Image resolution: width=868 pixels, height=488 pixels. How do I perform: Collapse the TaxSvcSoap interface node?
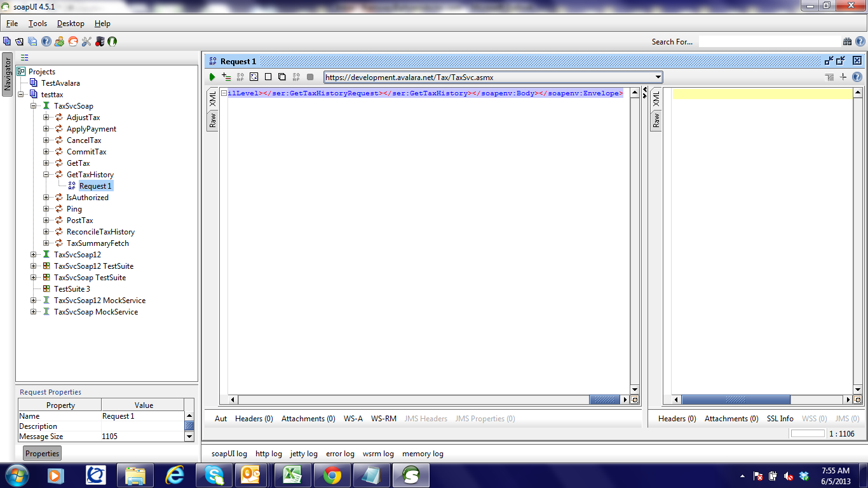pos(34,106)
